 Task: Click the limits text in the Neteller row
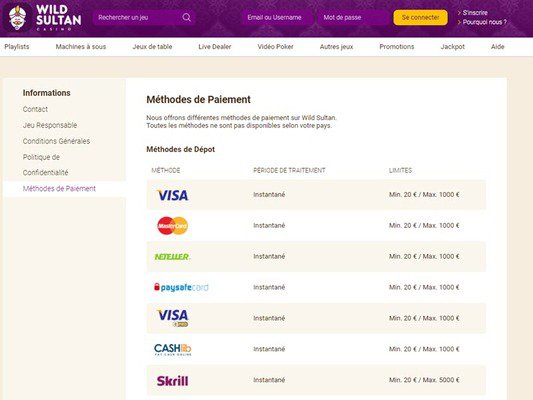[x=424, y=256]
